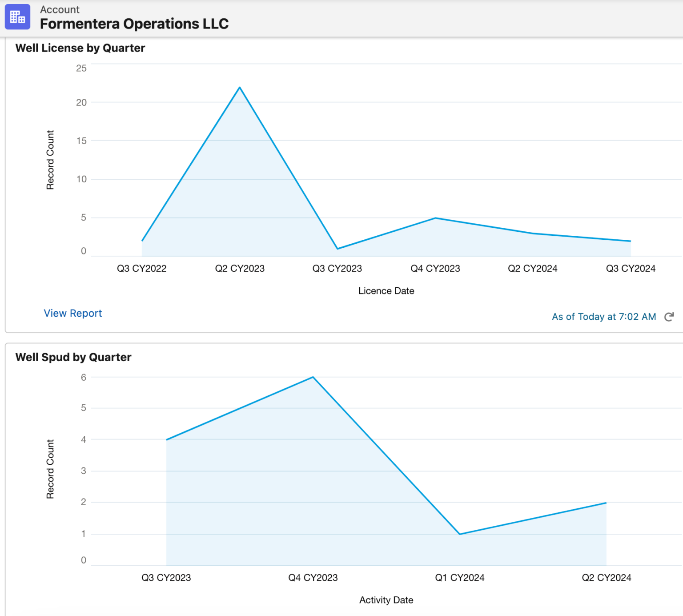
Task: Toggle chart refresh via timestamp control
Action: point(604,317)
